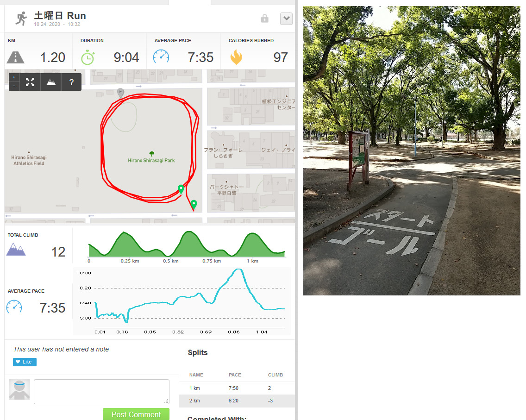
Task: Click the user avatar thumbnail
Action: tap(19, 389)
